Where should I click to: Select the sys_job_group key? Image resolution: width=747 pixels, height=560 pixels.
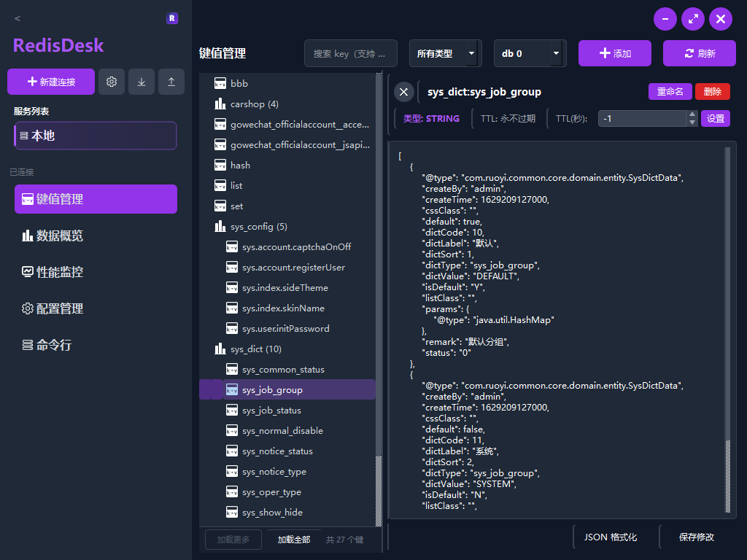pos(287,389)
